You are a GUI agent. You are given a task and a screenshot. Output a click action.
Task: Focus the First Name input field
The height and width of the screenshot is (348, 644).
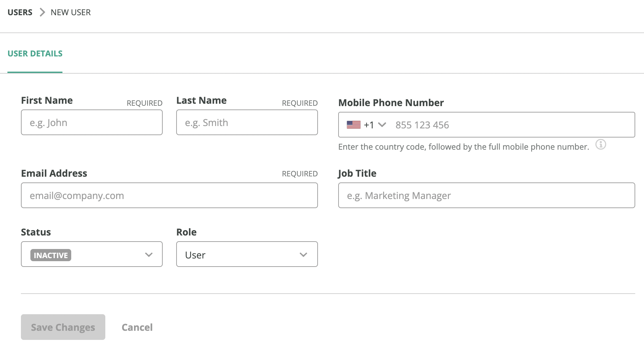point(92,122)
